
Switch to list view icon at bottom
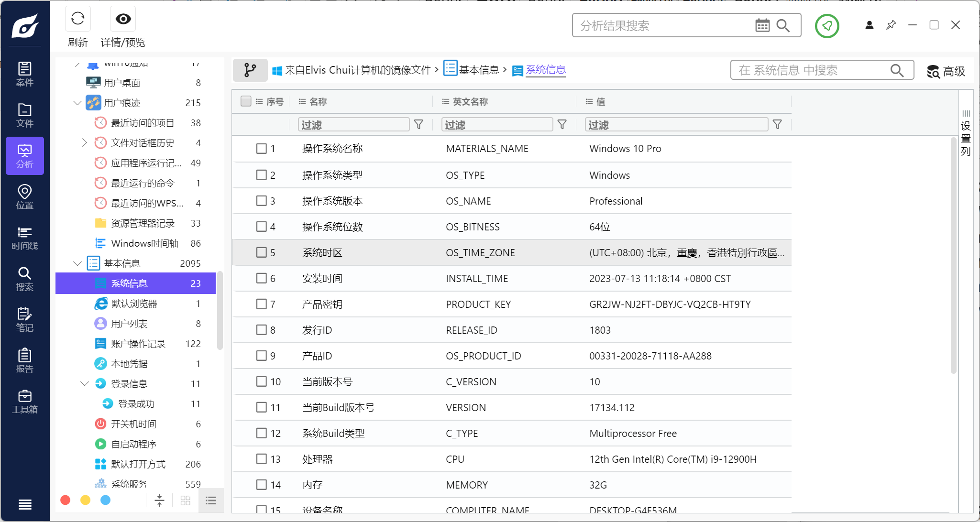211,500
